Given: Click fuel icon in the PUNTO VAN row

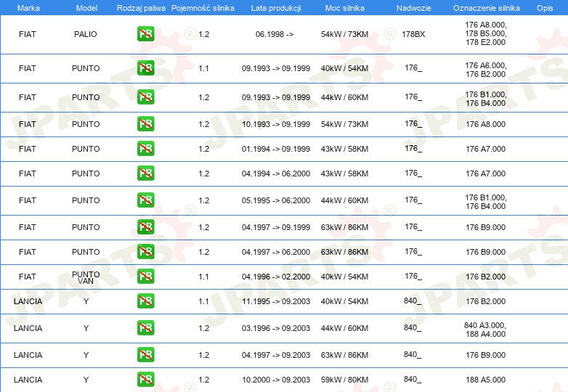Looking at the screenshot, I should pyautogui.click(x=145, y=276).
